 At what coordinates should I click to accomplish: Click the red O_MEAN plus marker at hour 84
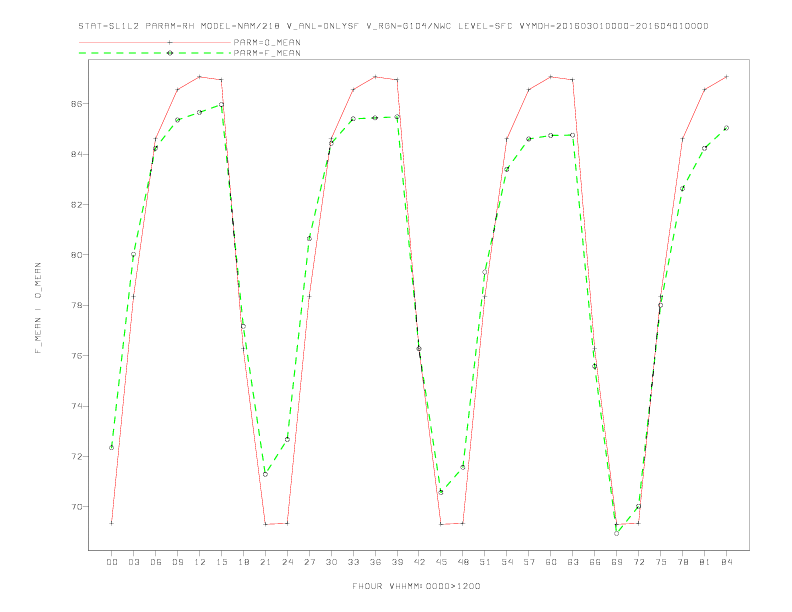(726, 77)
